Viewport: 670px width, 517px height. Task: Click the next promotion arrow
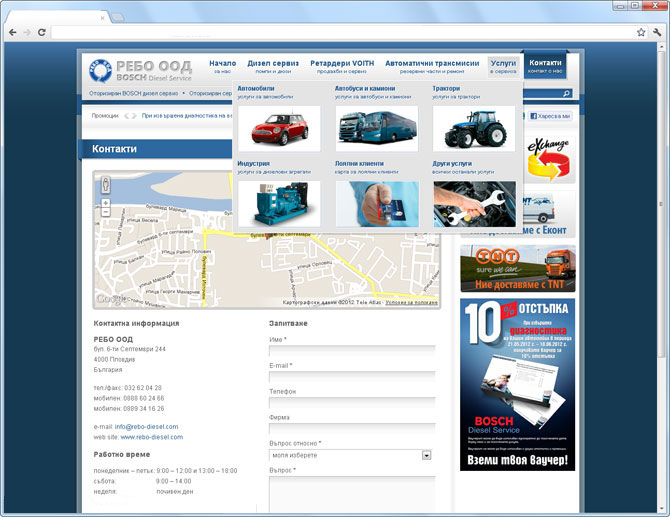(134, 116)
